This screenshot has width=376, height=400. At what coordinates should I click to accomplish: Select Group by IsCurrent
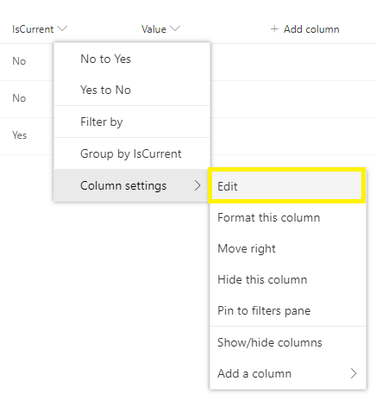(x=132, y=154)
